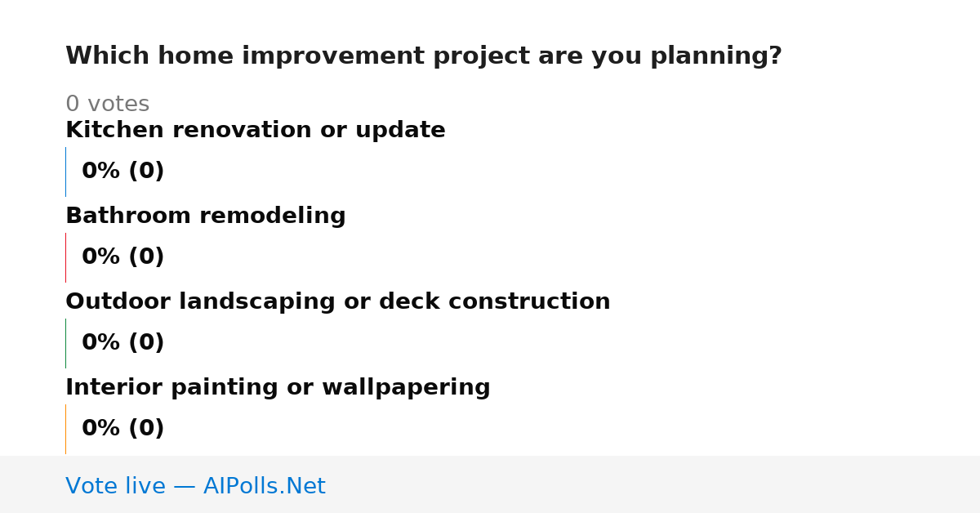Click the (0) count in Bathroom row

coord(146,257)
